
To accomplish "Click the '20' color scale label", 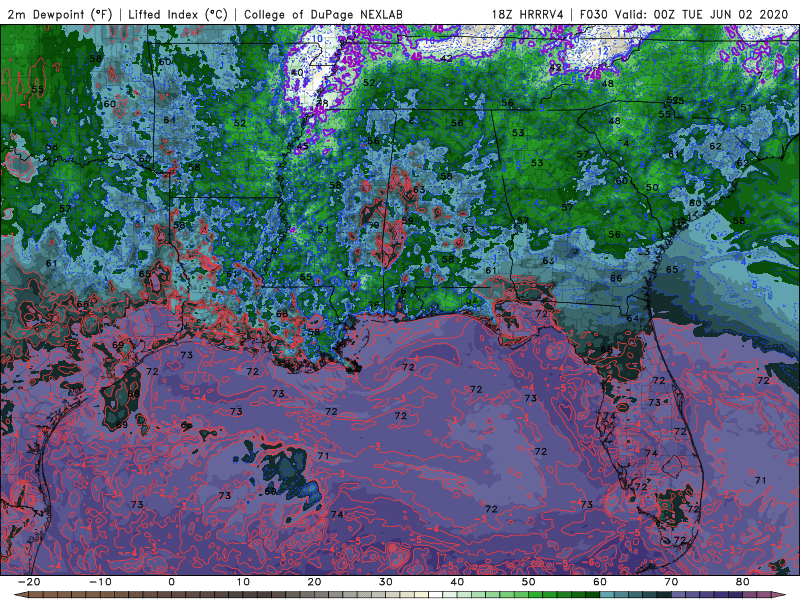I will click(314, 582).
